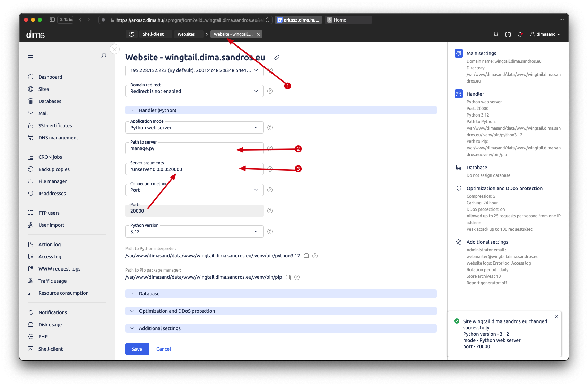Open SSL-certificates in the sidebar
The width and height of the screenshot is (588, 386).
pyautogui.click(x=55, y=126)
